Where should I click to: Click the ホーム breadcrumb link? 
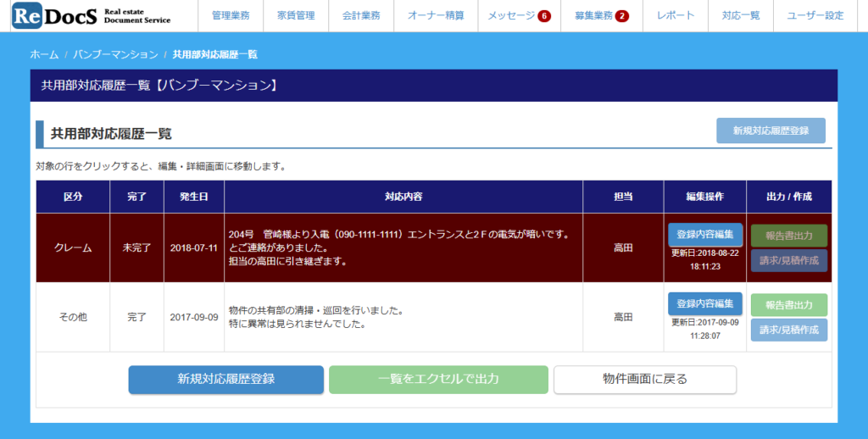point(44,54)
